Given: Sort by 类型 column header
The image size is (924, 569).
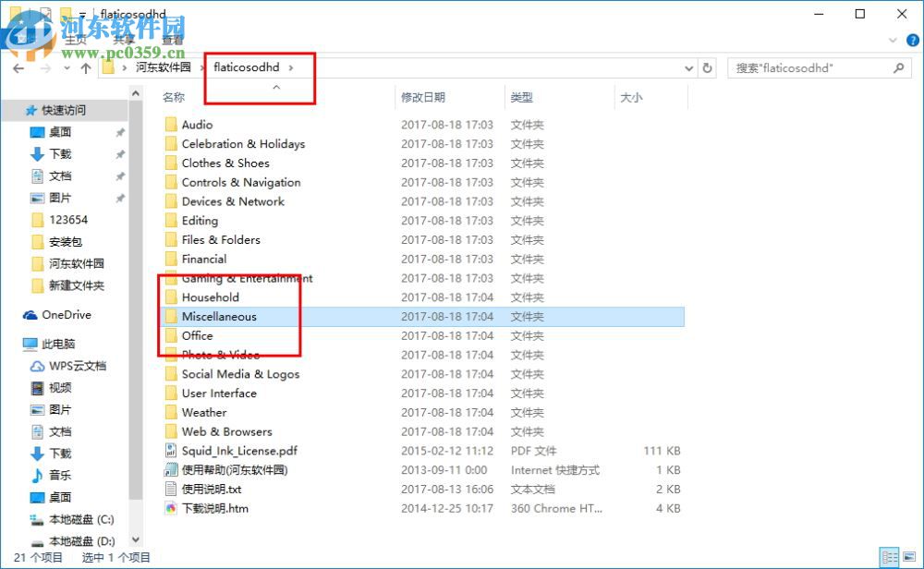Looking at the screenshot, I should coord(521,97).
